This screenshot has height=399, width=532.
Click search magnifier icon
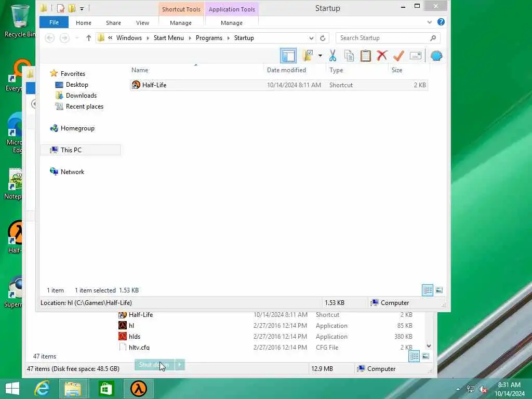pos(433,38)
